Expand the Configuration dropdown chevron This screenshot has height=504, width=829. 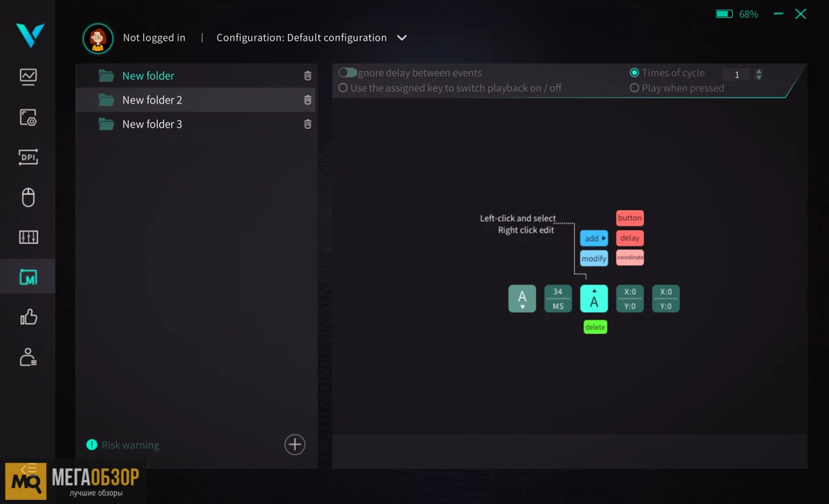click(402, 38)
